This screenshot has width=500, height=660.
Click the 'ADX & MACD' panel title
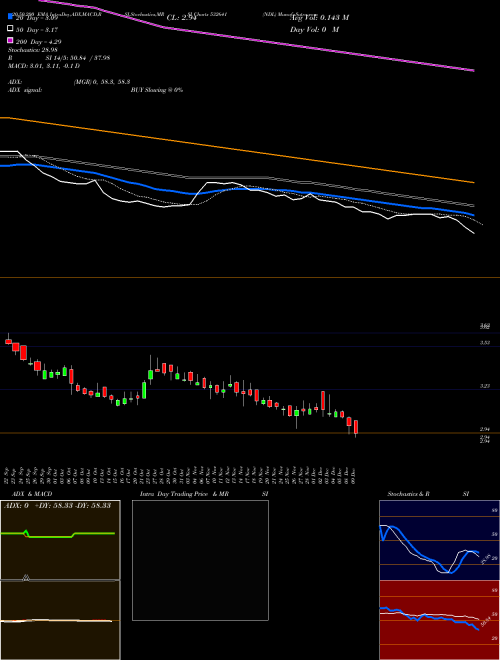coord(32,494)
